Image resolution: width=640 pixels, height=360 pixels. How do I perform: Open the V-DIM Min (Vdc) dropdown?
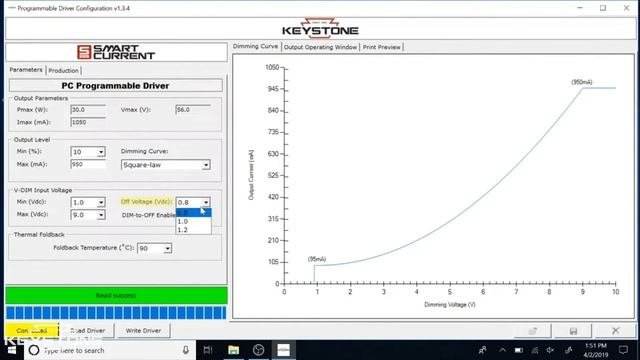click(x=101, y=202)
